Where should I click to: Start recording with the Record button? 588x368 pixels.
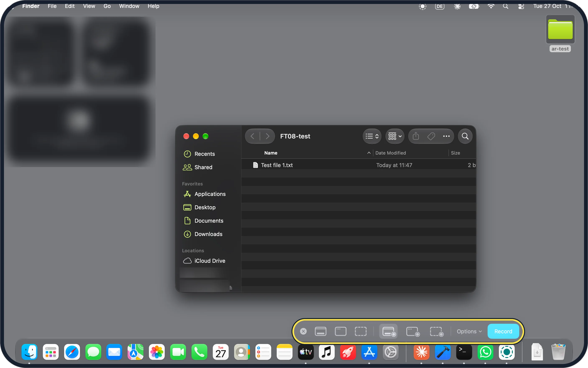pos(503,331)
